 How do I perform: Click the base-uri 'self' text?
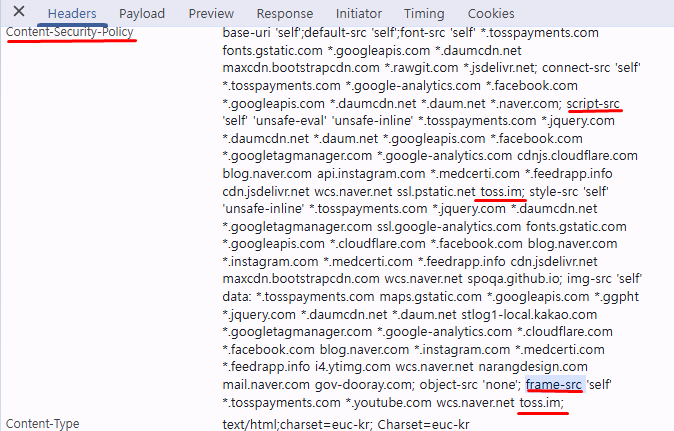click(x=262, y=33)
